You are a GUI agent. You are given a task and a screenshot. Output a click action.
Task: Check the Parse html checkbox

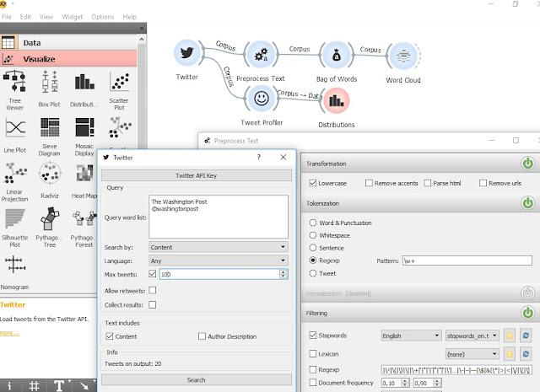tap(428, 183)
